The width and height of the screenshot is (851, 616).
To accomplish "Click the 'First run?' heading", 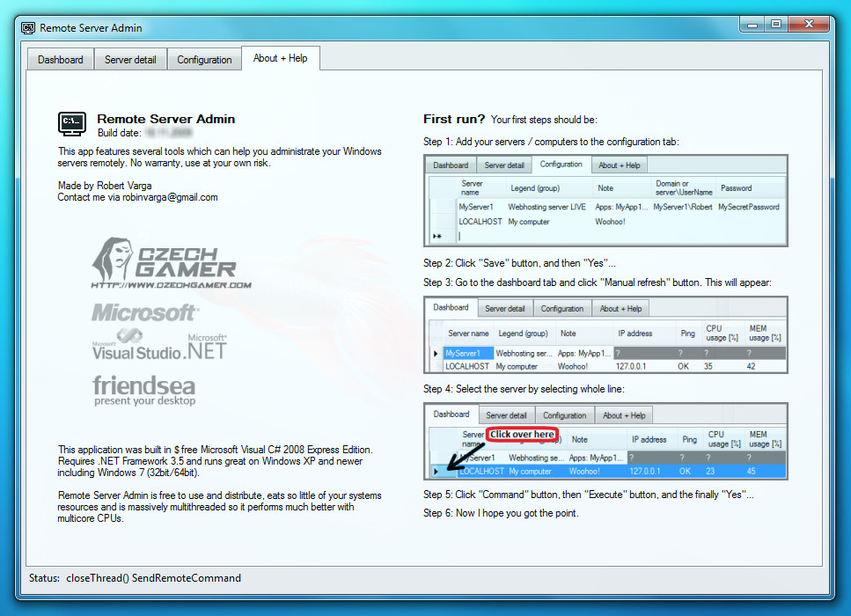I will [x=454, y=119].
